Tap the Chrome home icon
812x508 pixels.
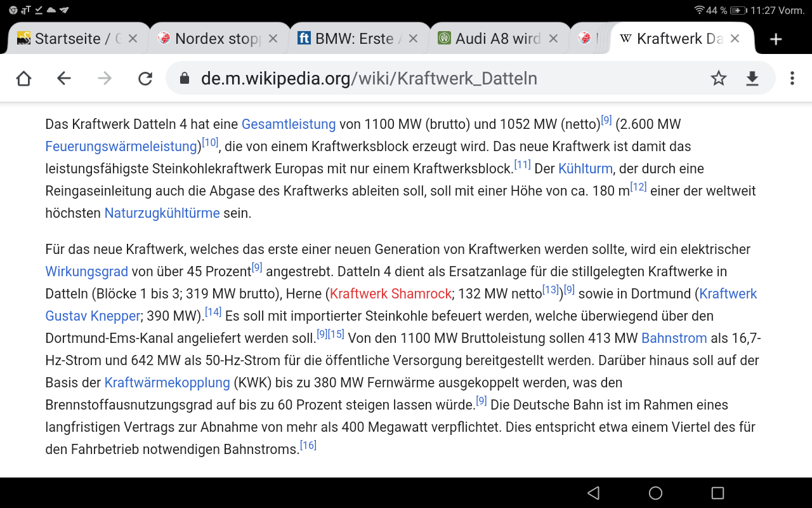pos(23,78)
